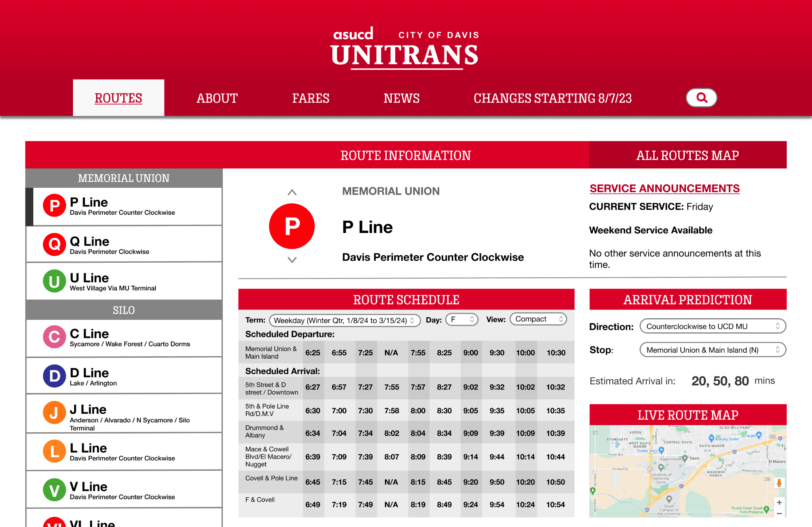812x527 pixels.
Task: Open the pink C Line icon
Action: tap(54, 337)
